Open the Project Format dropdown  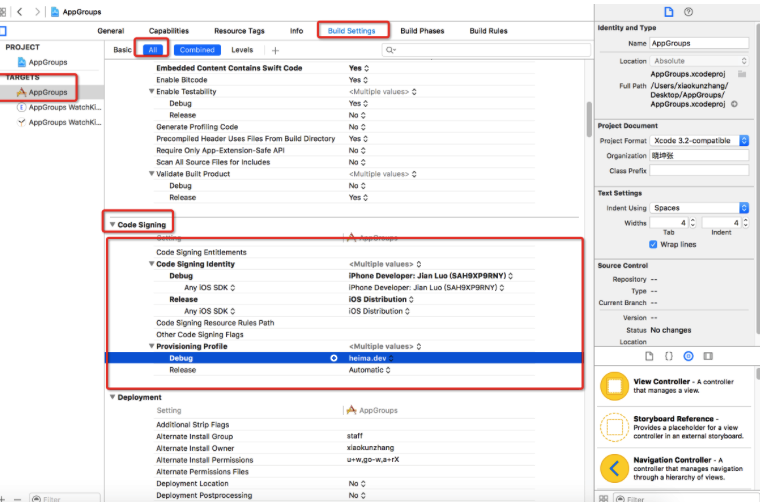tap(699, 141)
